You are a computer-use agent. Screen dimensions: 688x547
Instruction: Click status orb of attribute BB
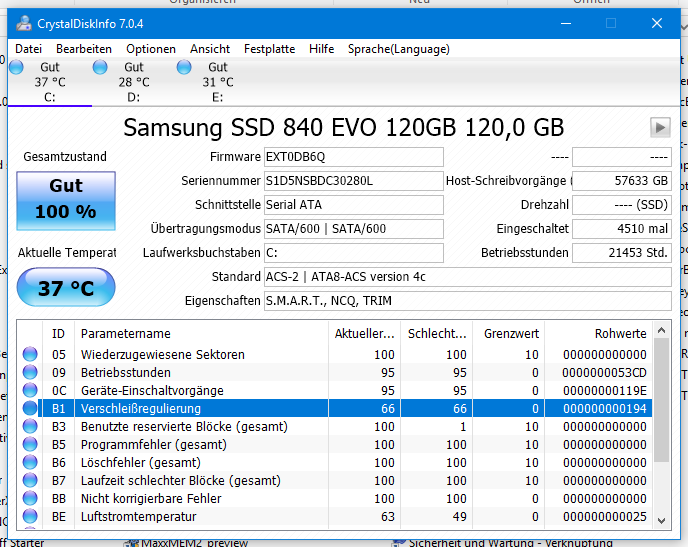(30, 498)
